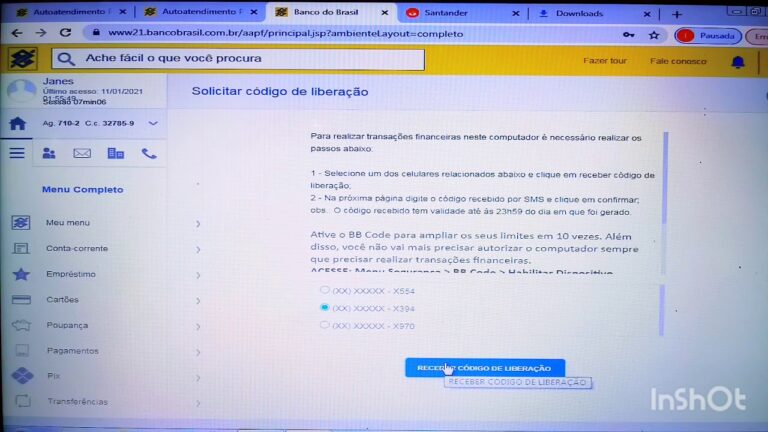
Task: Click the Poupança piggy bank icon
Action: (21, 325)
